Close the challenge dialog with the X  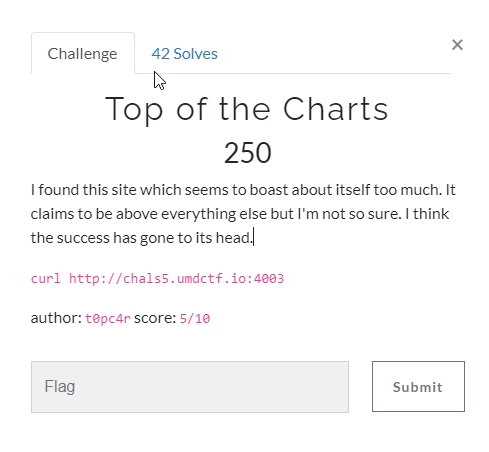[x=457, y=45]
